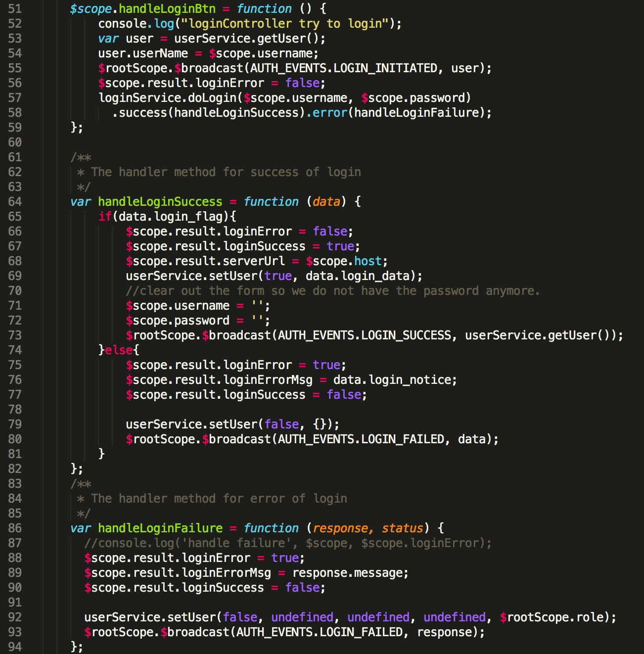This screenshot has height=654, width=644.
Task: Click "$rootScope.role" on line 92
Action: [x=552, y=617]
